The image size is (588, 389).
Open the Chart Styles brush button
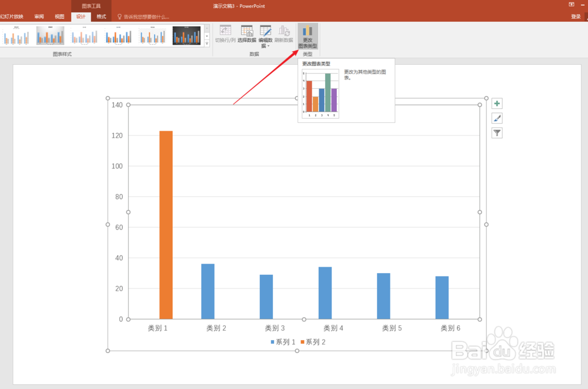click(497, 118)
